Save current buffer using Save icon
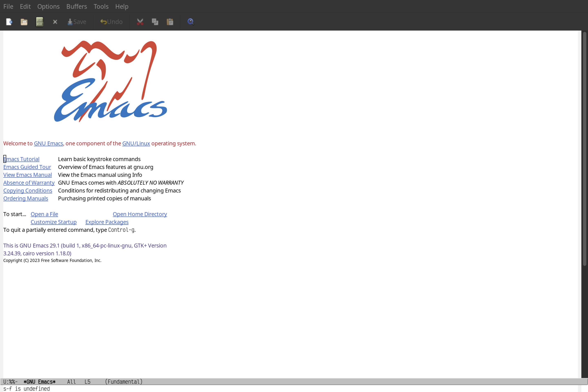Viewport: 588px width, 392px height. (77, 21)
